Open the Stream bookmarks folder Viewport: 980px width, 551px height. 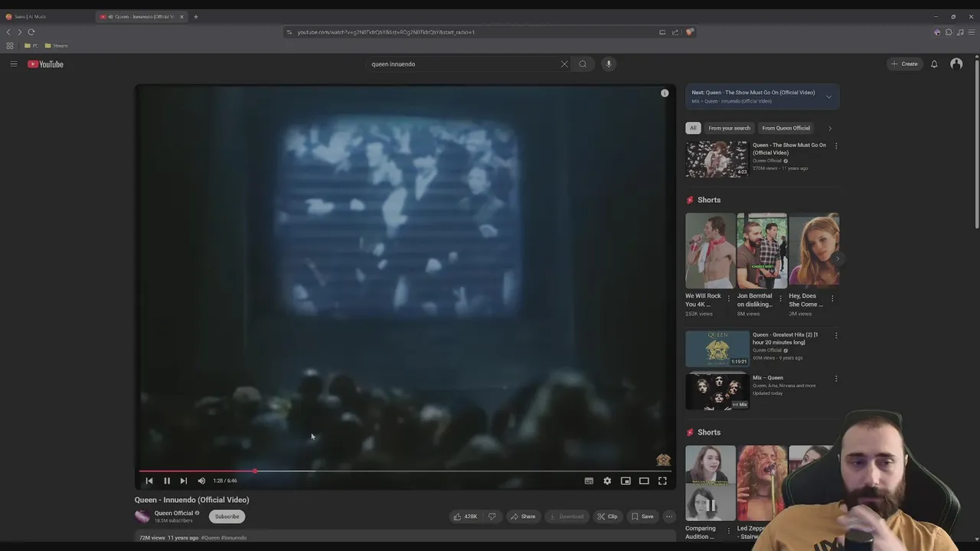(x=57, y=46)
